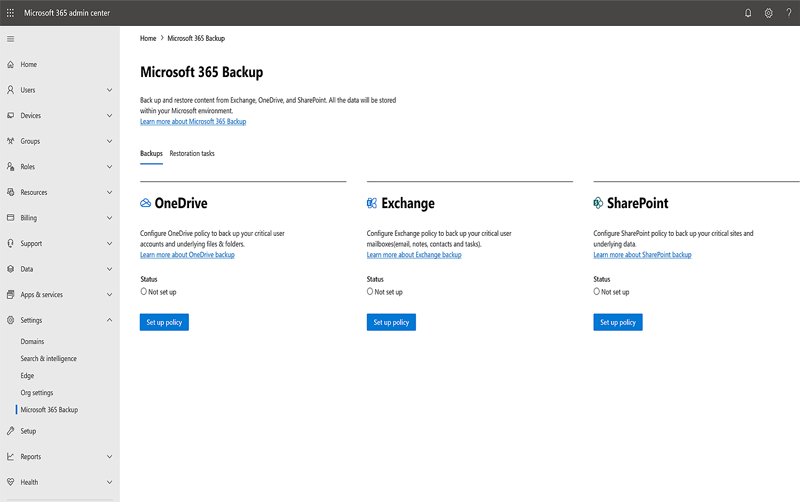800x502 pixels.
Task: Expand the Groups menu chevron
Action: (109, 141)
